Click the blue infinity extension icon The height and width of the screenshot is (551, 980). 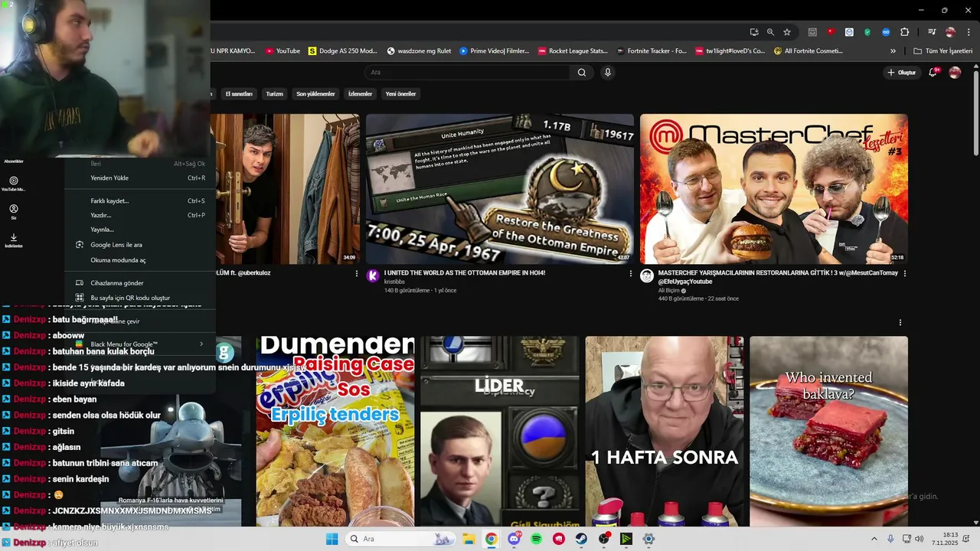886,32
